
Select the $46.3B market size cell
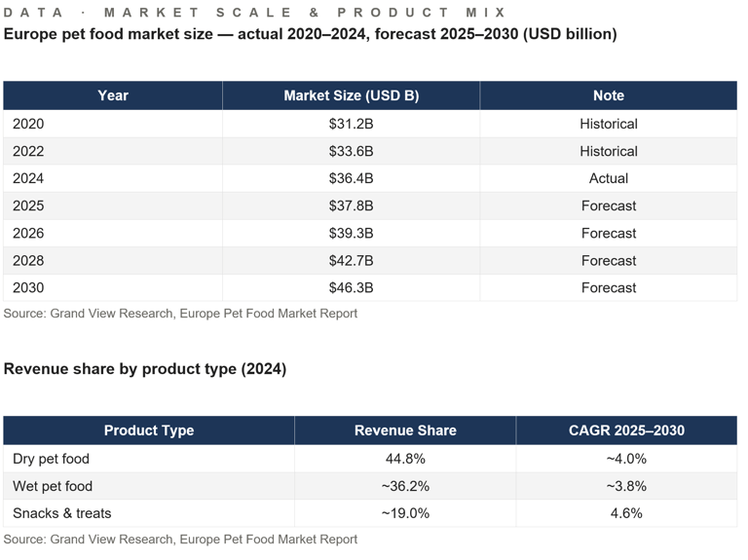pos(351,287)
